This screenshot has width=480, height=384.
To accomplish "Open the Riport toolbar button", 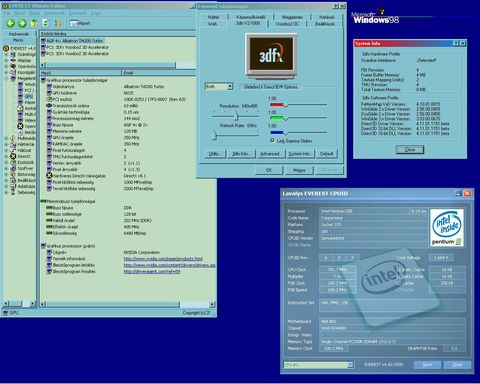I will click(80, 23).
